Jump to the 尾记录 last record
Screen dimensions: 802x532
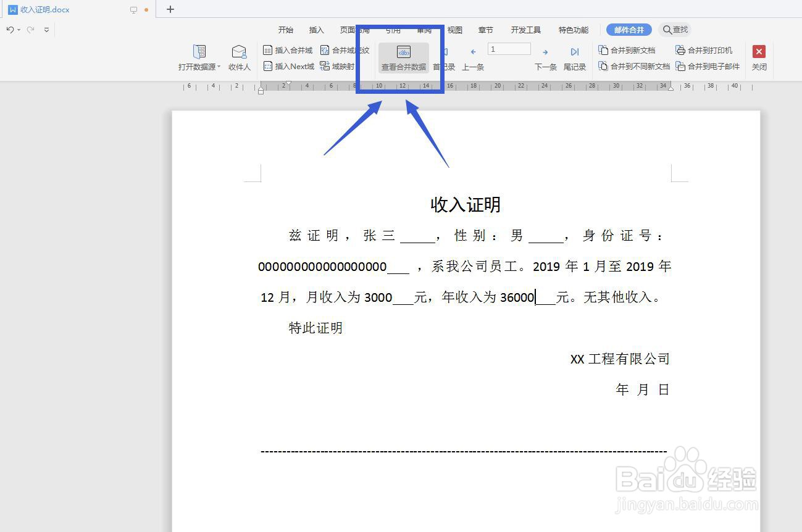[x=574, y=57]
